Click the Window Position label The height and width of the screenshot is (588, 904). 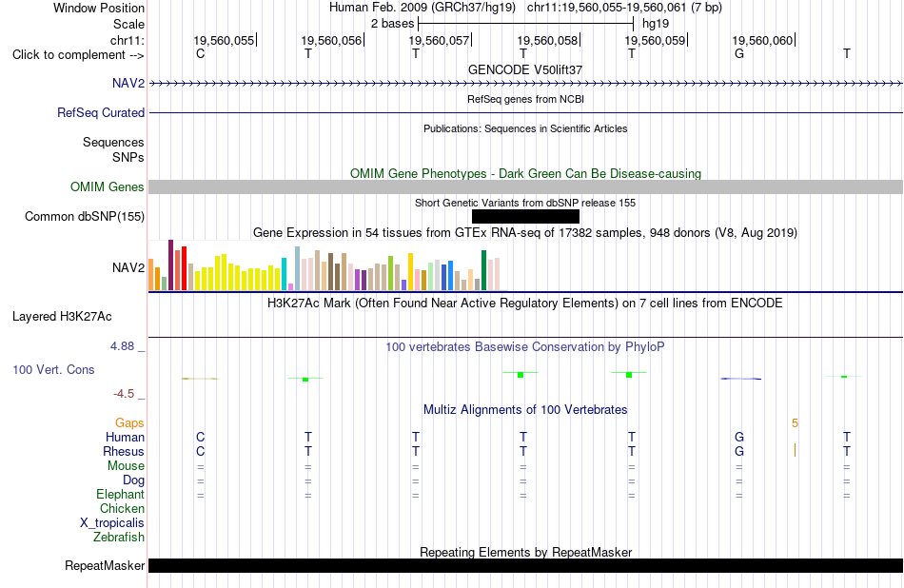click(x=99, y=8)
